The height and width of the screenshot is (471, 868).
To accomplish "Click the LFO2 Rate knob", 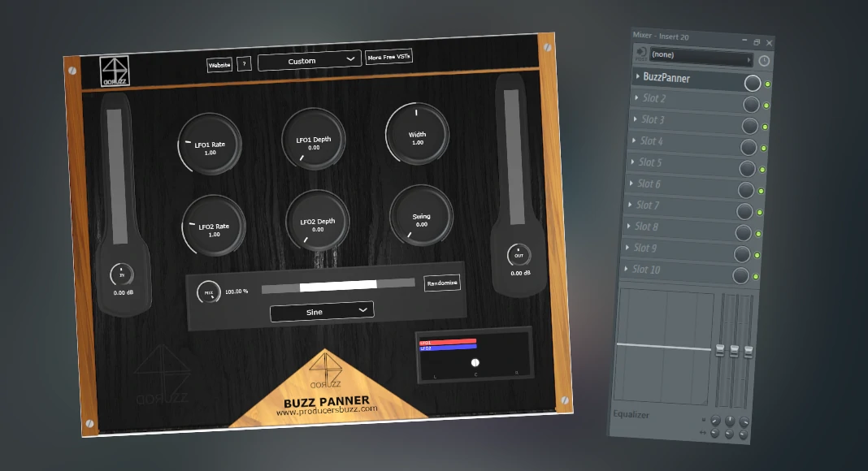I will 214,227.
